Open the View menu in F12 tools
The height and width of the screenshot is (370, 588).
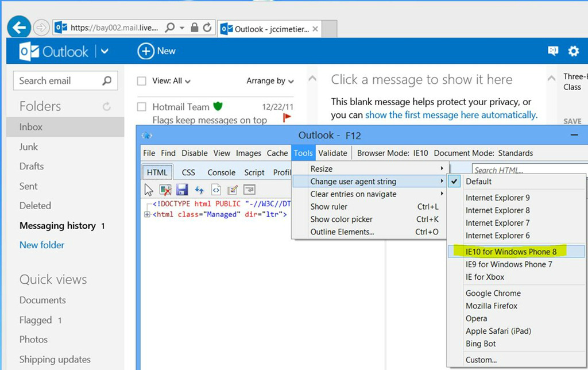222,153
